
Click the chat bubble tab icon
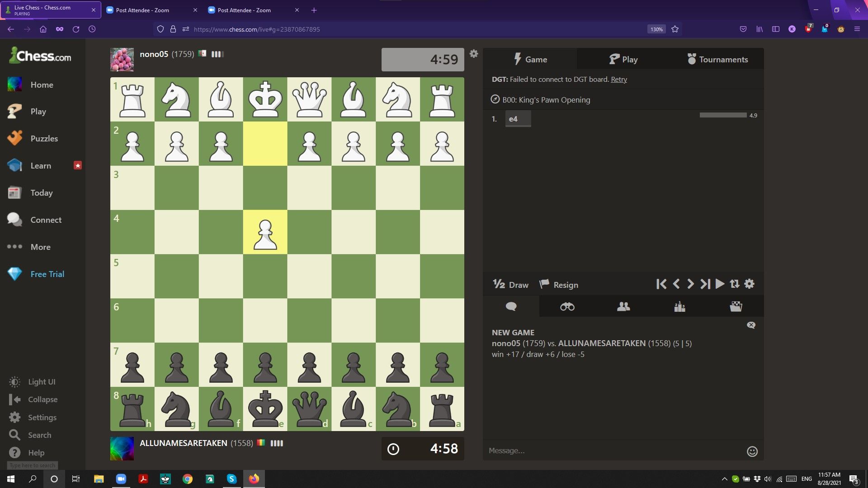click(511, 306)
